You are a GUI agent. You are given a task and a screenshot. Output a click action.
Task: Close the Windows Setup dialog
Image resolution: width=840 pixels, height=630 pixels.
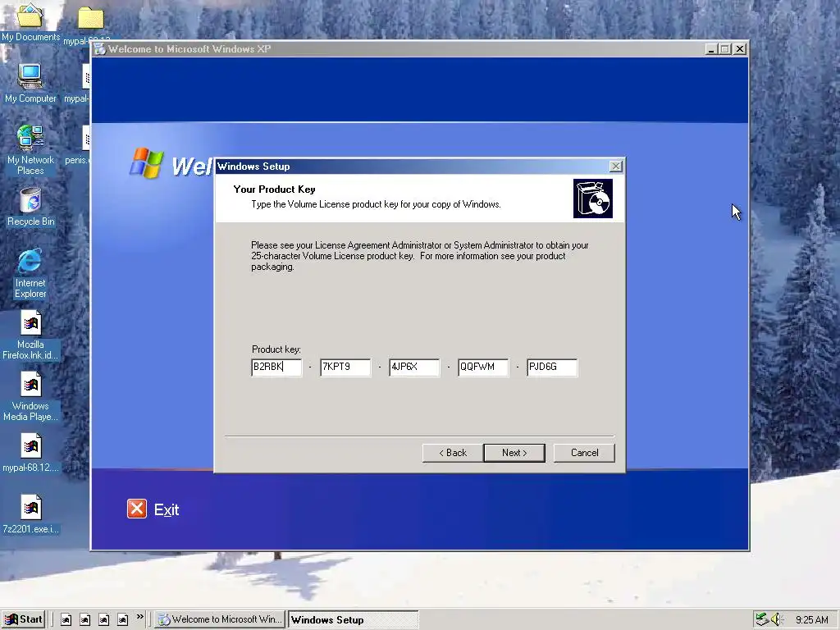(x=616, y=167)
